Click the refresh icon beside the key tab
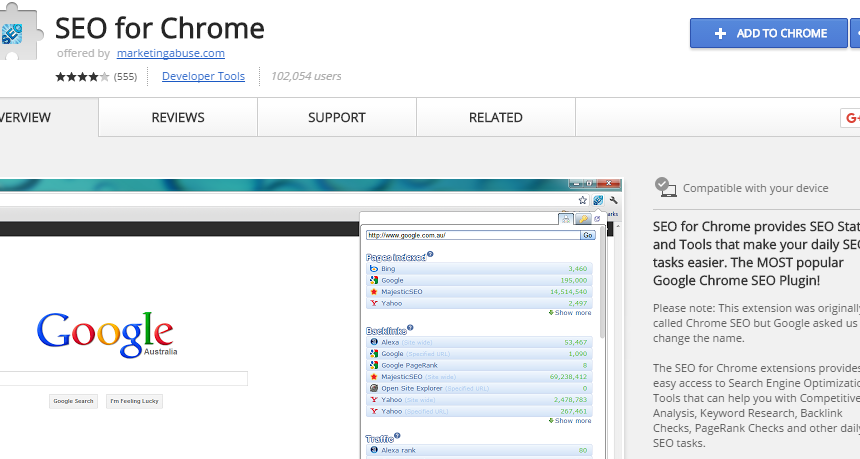The width and height of the screenshot is (860, 459). (597, 219)
